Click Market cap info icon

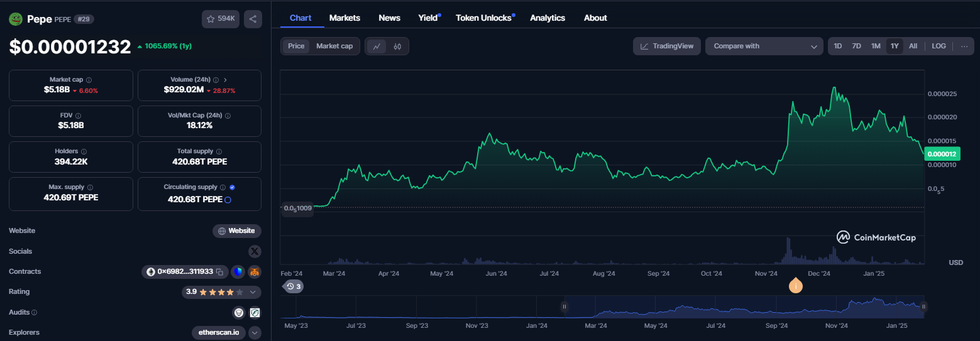pyautogui.click(x=89, y=80)
